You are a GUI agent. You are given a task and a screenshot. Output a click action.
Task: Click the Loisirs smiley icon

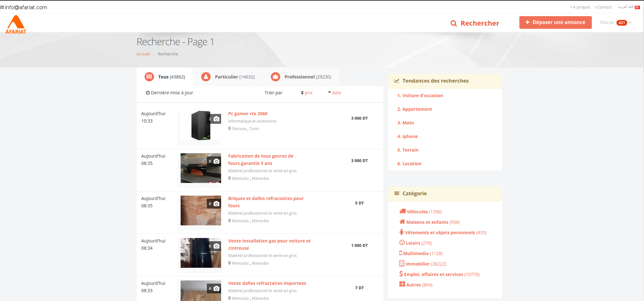pos(402,242)
